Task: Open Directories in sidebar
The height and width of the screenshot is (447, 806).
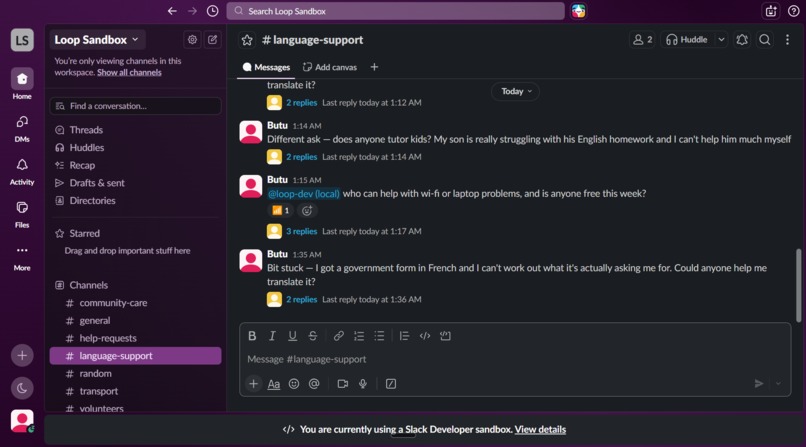Action: pos(135,200)
